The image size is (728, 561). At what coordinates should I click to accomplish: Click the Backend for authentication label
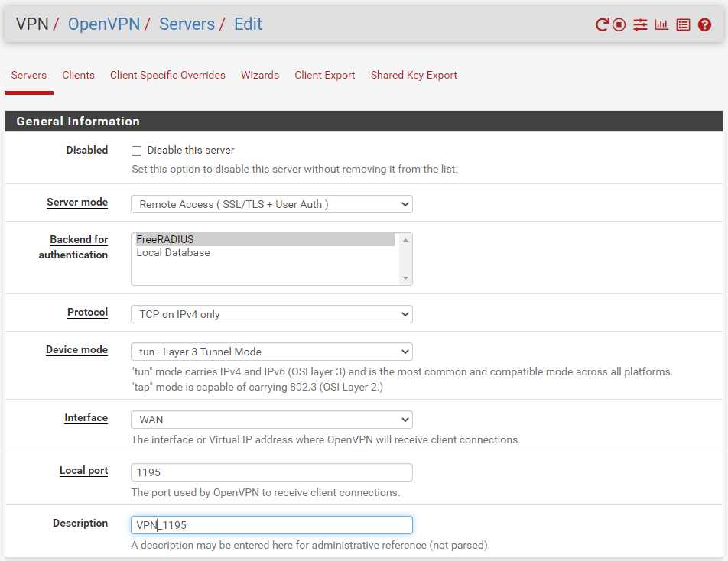click(x=73, y=248)
